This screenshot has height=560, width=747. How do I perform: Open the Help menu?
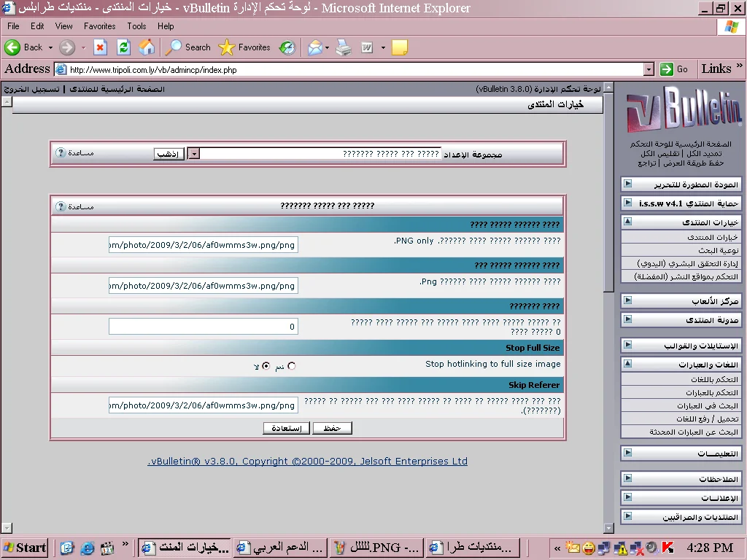[166, 26]
